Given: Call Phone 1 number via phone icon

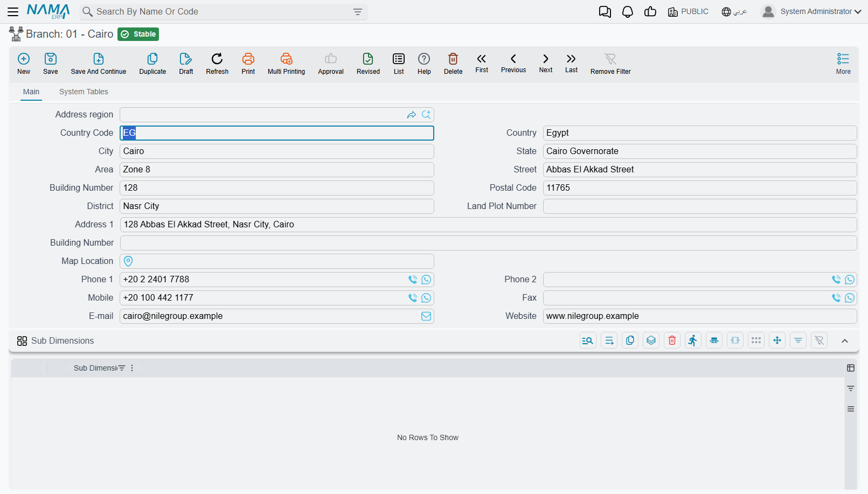Looking at the screenshot, I should tap(413, 280).
